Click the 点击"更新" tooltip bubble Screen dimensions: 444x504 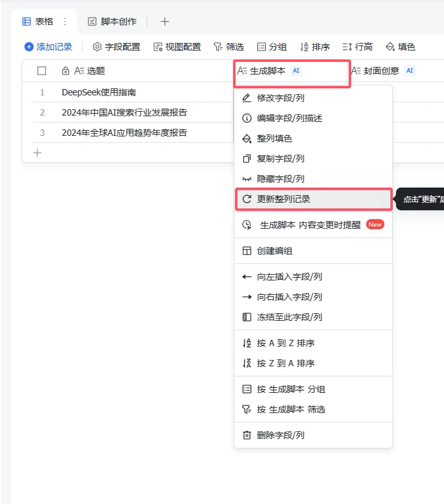tap(419, 200)
